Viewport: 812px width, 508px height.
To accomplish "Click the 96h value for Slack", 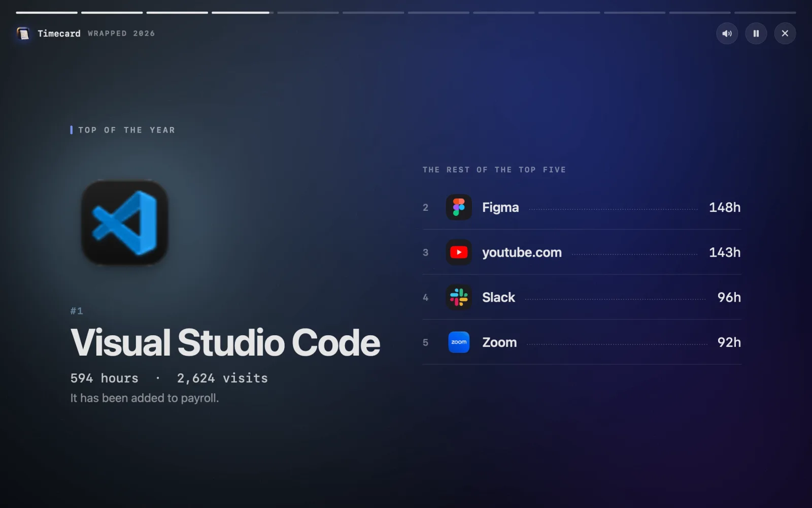I will click(x=729, y=297).
